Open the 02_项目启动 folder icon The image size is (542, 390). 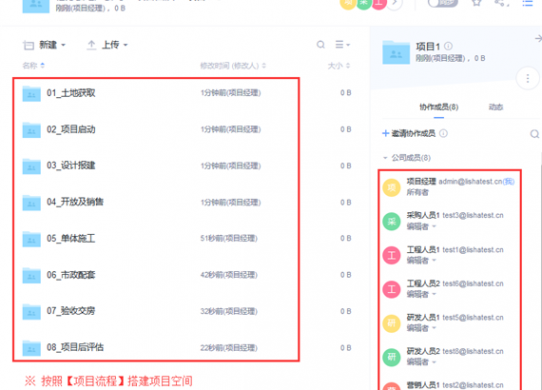(31, 130)
